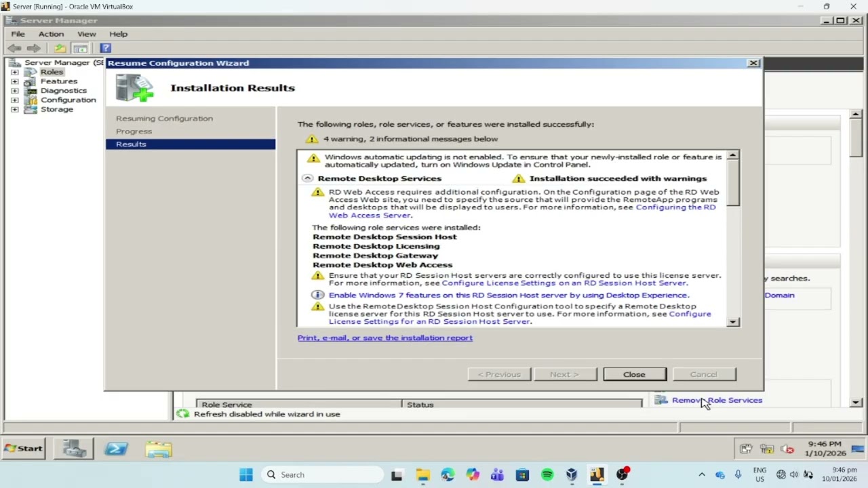This screenshot has height=488, width=868.
Task: Click the Roles icon in the tree
Action: coord(31,72)
